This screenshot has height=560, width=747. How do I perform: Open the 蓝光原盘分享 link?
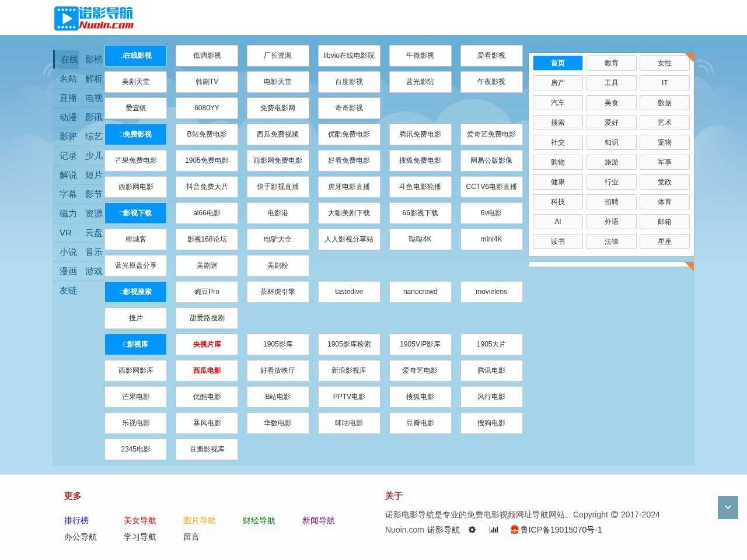coord(135,265)
